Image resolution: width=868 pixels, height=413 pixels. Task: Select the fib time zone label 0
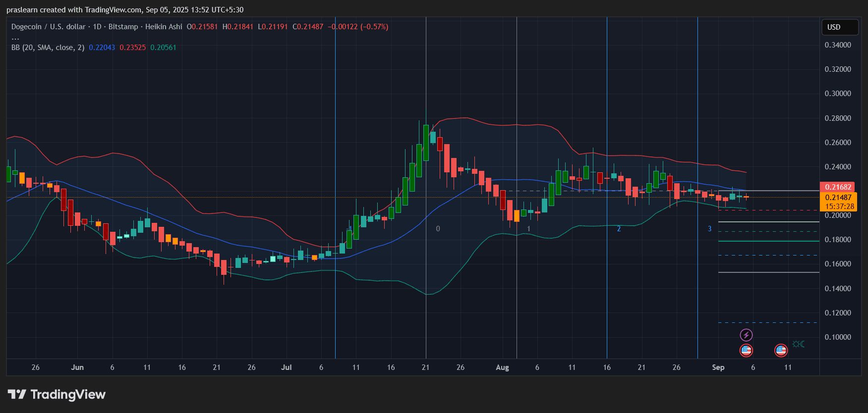pyautogui.click(x=438, y=229)
